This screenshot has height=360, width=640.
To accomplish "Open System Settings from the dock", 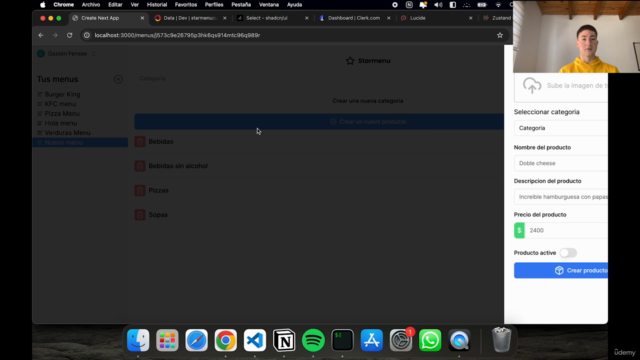I will (x=401, y=340).
